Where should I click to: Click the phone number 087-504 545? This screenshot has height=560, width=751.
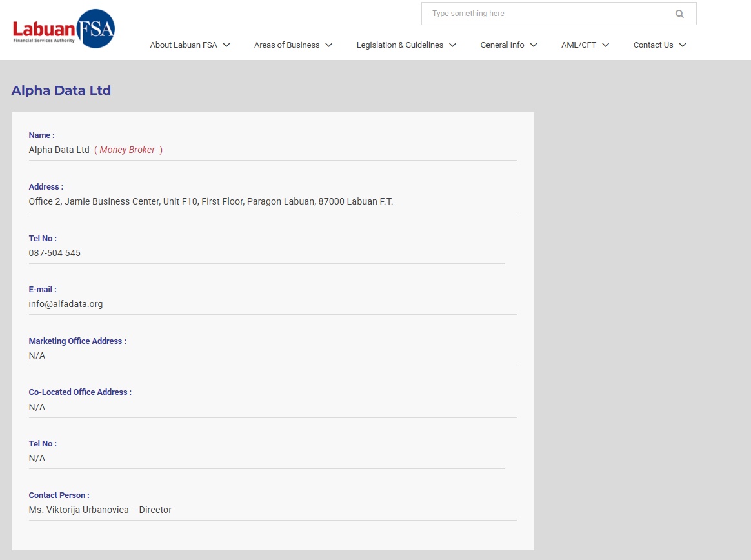coord(55,253)
